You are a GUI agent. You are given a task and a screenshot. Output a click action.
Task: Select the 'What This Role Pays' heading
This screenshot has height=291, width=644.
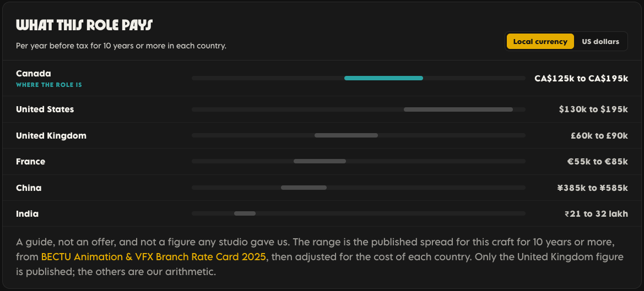coord(84,25)
